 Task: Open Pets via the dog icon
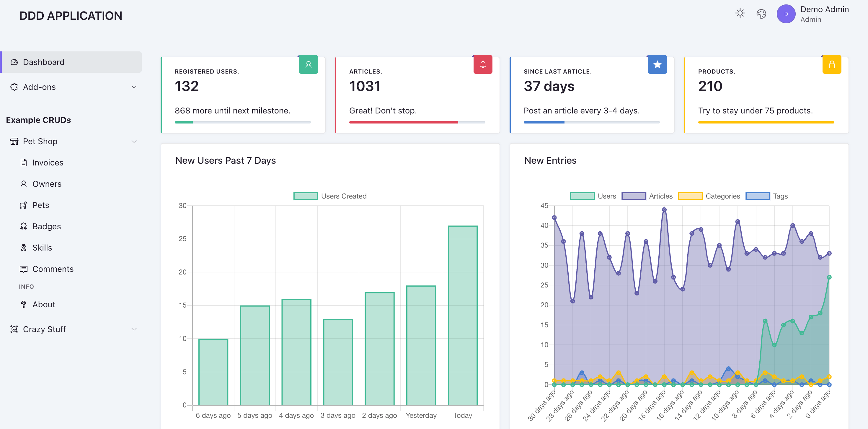tap(24, 205)
